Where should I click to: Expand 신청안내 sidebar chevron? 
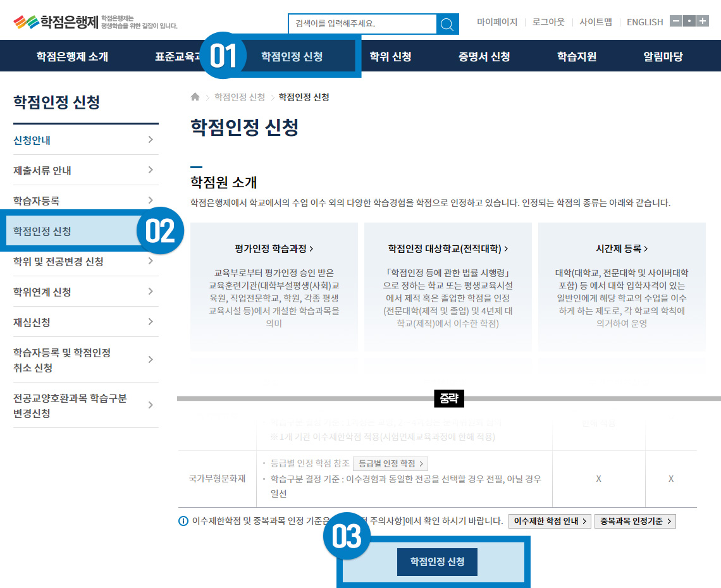coord(150,140)
